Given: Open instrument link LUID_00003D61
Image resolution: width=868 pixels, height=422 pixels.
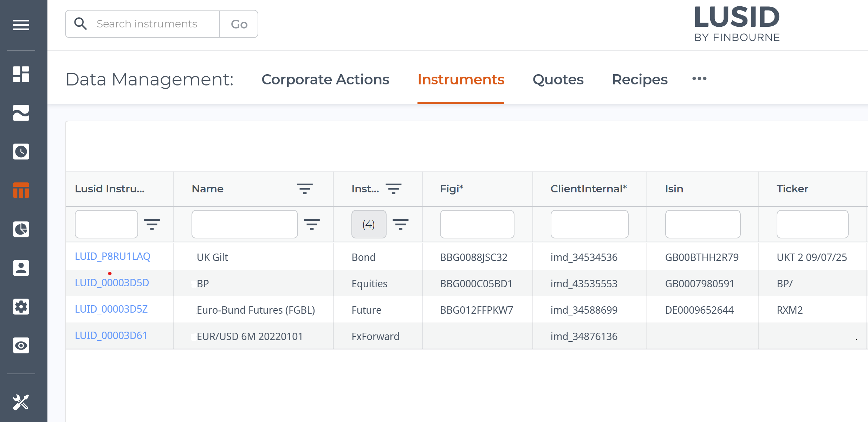Looking at the screenshot, I should click(x=111, y=335).
